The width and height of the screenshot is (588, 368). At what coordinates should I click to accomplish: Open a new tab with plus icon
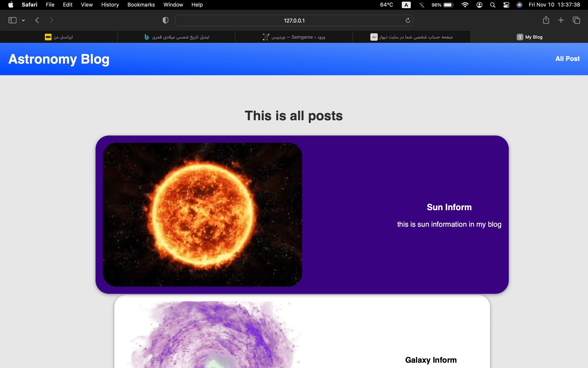(x=561, y=20)
